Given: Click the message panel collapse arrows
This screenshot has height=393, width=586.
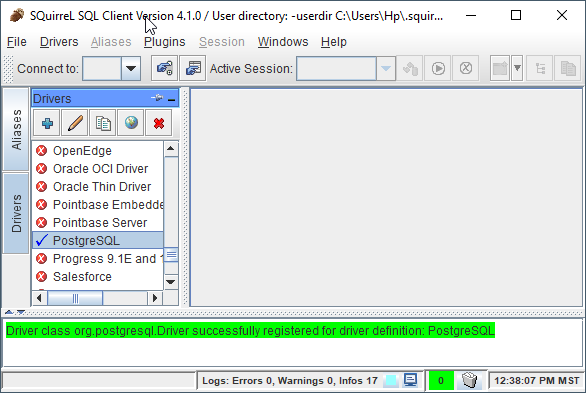Looking at the screenshot, I should point(15,312).
